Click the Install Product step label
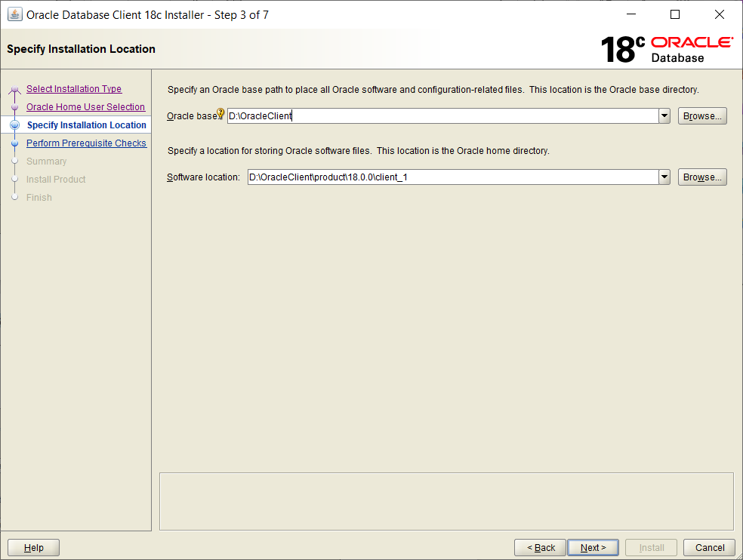 (56, 180)
